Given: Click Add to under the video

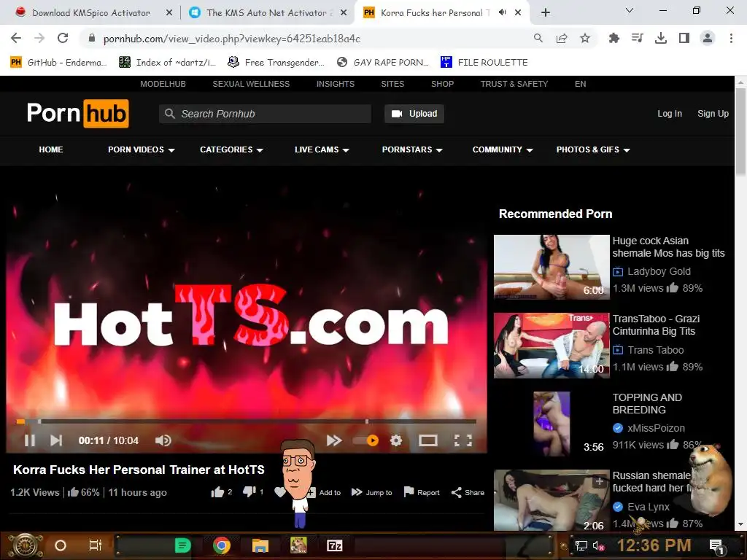Looking at the screenshot, I should coord(325,492).
